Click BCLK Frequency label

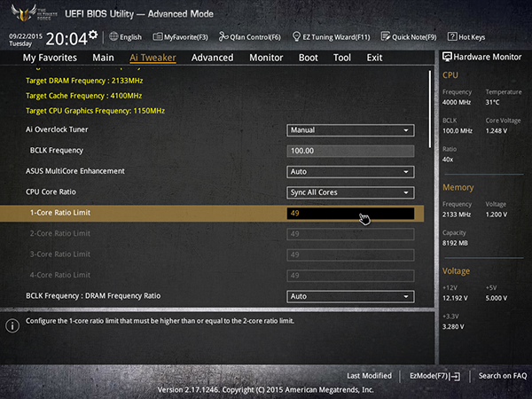pos(57,151)
